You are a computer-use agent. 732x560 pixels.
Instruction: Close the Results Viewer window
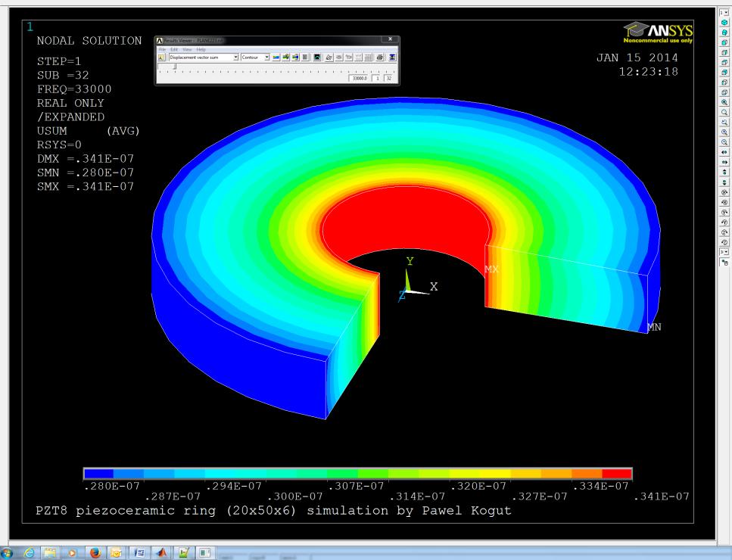tap(391, 39)
